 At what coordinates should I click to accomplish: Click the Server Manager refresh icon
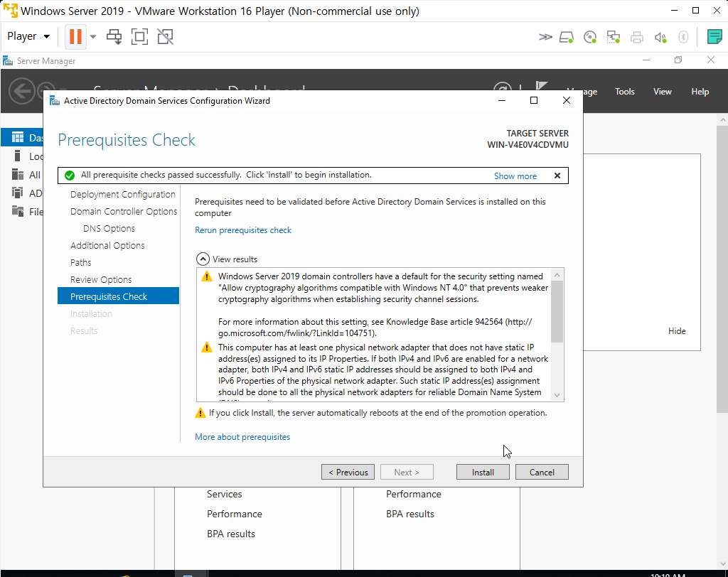click(503, 87)
